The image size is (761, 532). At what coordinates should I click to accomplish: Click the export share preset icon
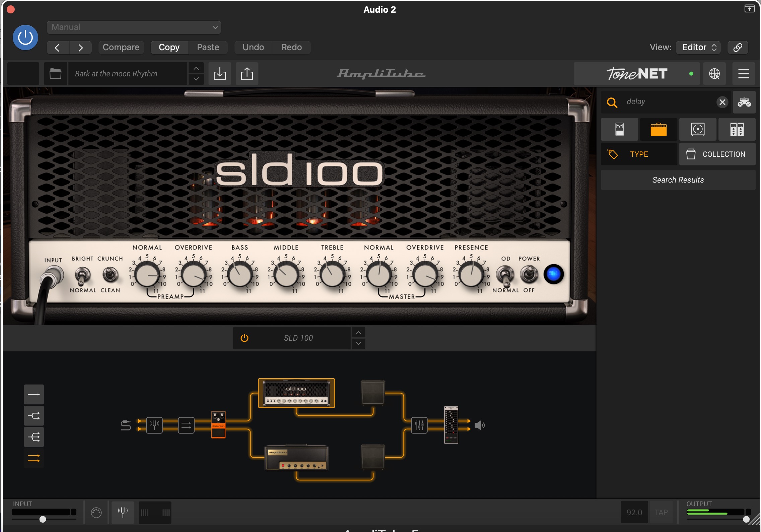tap(247, 74)
